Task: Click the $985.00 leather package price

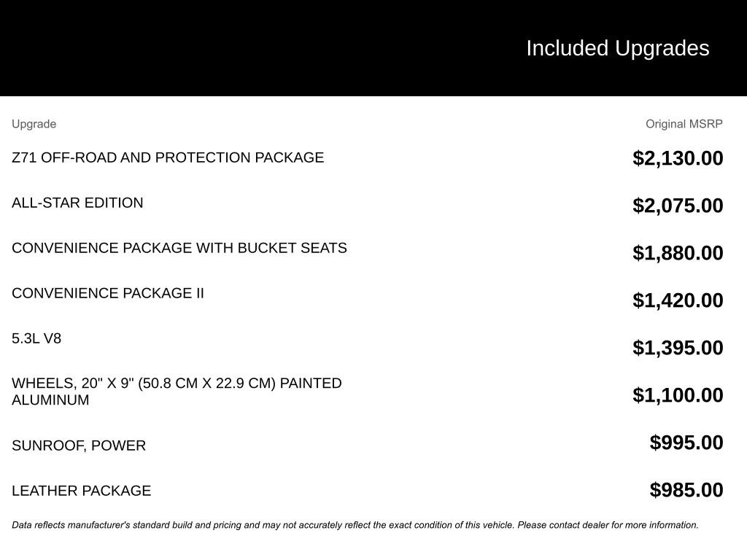Action: click(x=686, y=490)
